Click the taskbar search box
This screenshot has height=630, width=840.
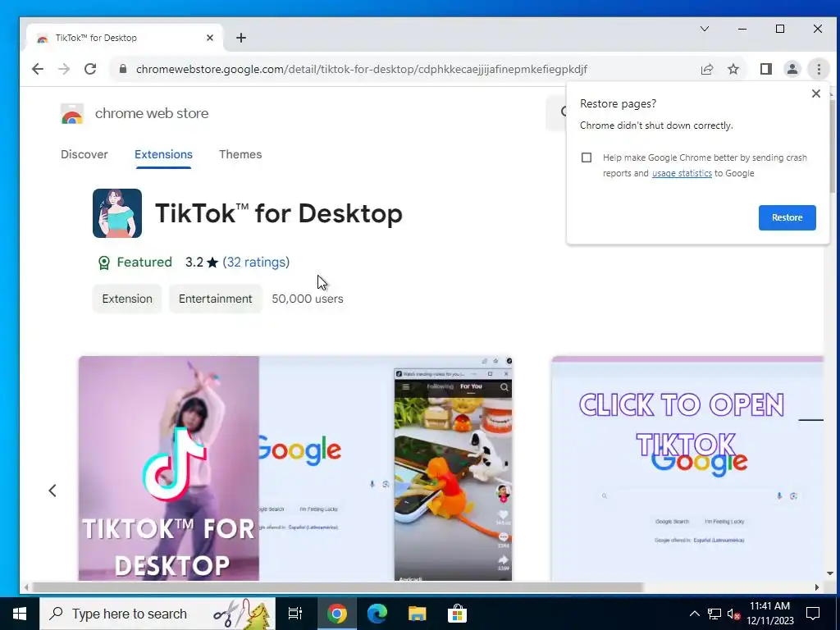tap(157, 614)
